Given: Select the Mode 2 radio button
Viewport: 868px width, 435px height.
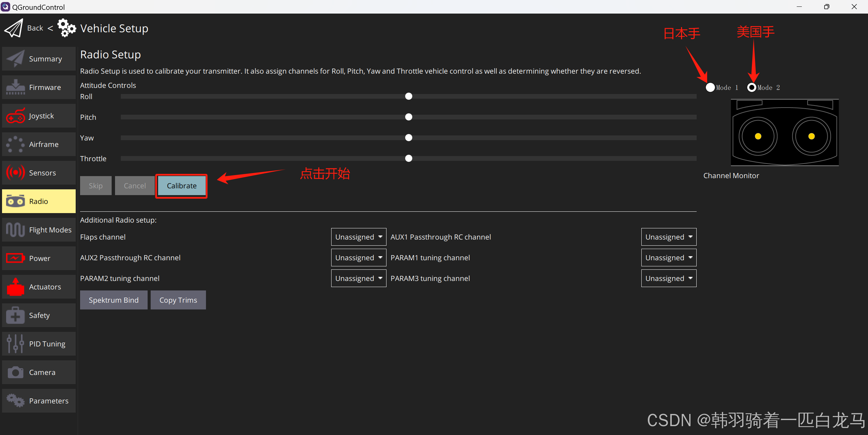Looking at the screenshot, I should pos(752,88).
